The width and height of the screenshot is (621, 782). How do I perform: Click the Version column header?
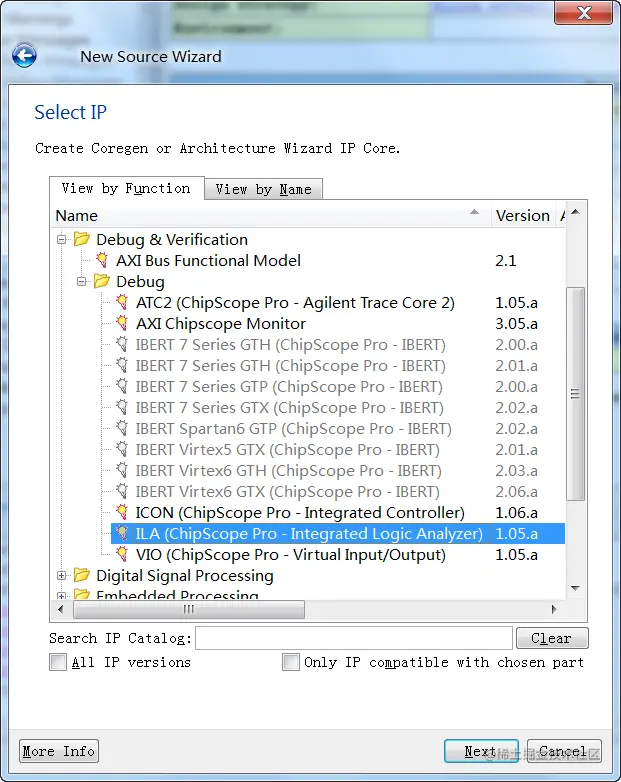click(523, 215)
